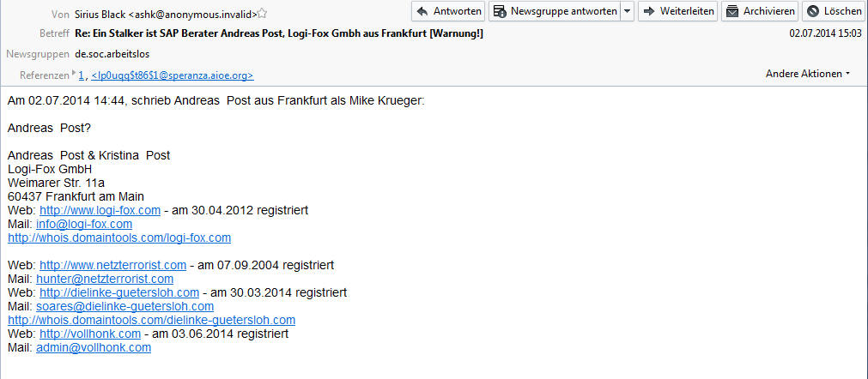Viewport: 868px width, 379px height.
Task: Expand the Referenzen disclosure triangle
Action: (74, 73)
